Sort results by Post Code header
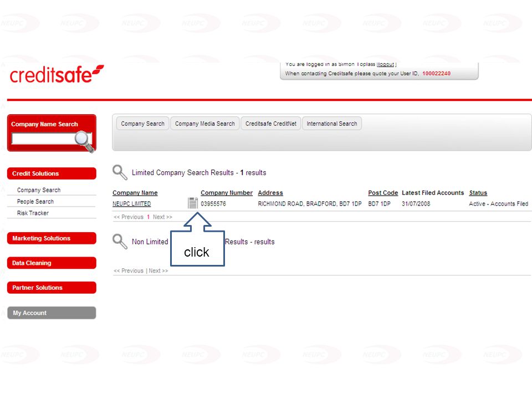532x399 pixels. click(383, 193)
